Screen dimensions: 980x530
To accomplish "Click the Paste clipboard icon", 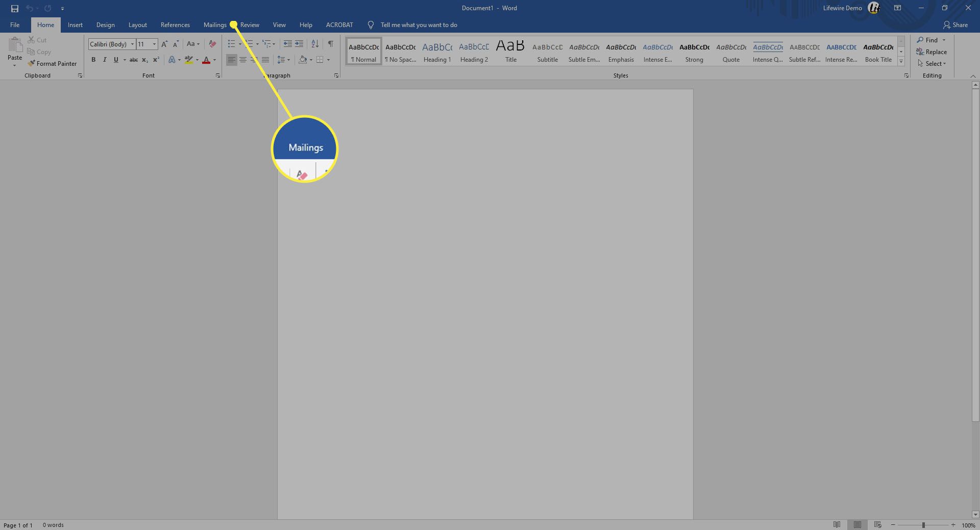I will [15, 45].
